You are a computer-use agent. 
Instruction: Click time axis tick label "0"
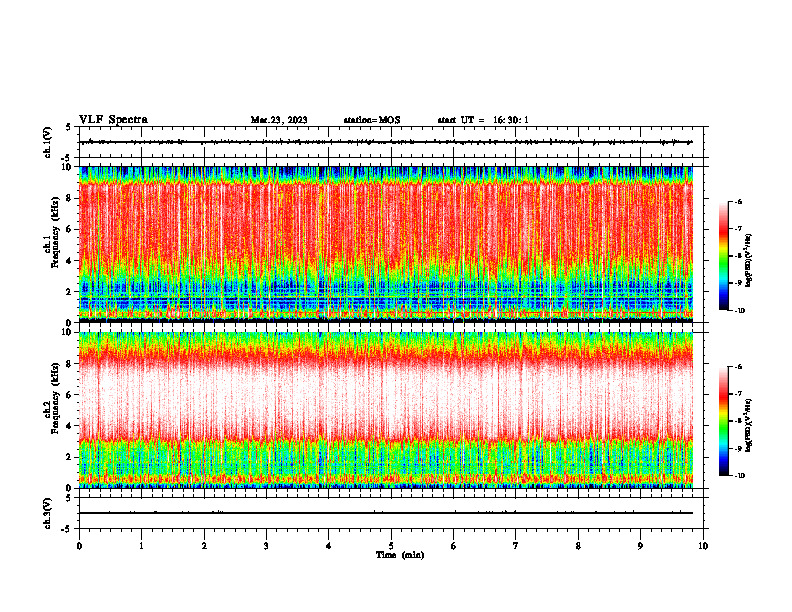point(79,546)
